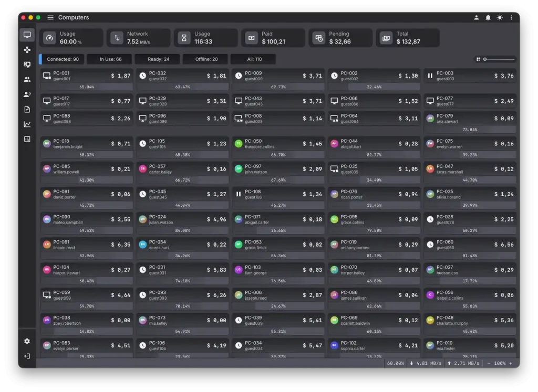Screen dimensions: 538x392
Task: Open the unknown user question icon in sidebar
Action: (x=27, y=94)
